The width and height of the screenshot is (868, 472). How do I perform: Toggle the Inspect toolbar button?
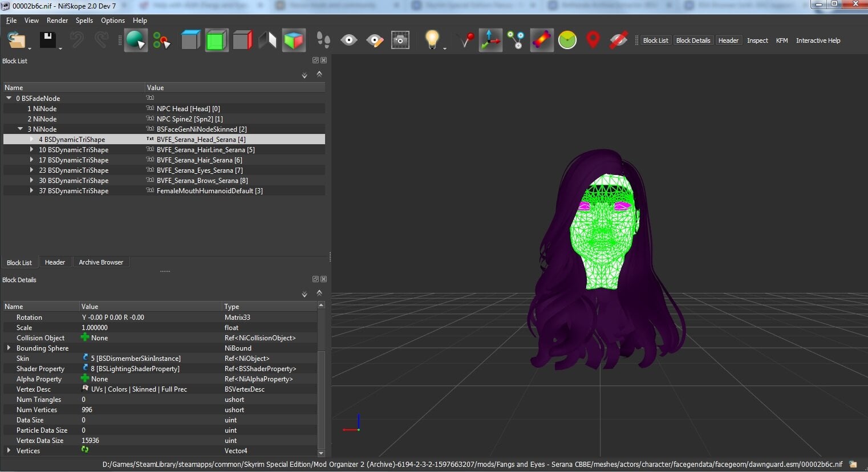[x=757, y=40]
